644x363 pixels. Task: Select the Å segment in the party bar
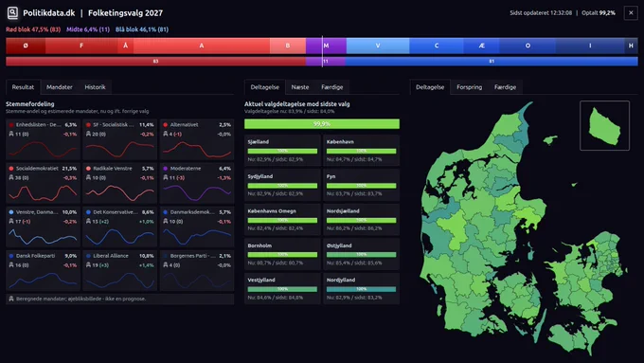125,45
